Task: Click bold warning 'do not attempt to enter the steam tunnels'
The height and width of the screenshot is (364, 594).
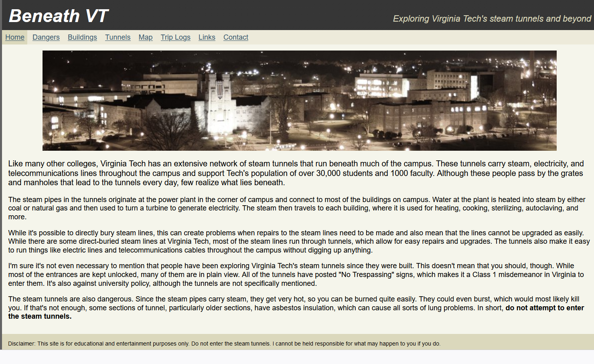Action: click(x=545, y=308)
